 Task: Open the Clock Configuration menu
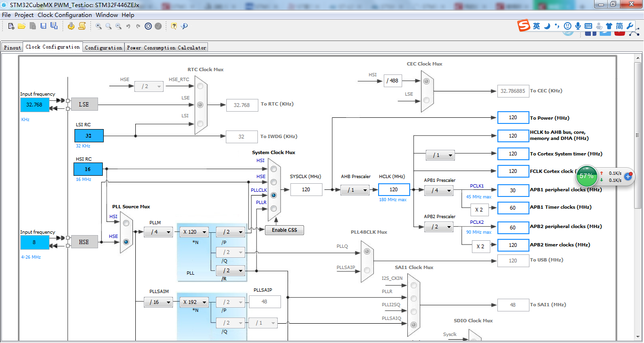[65, 15]
